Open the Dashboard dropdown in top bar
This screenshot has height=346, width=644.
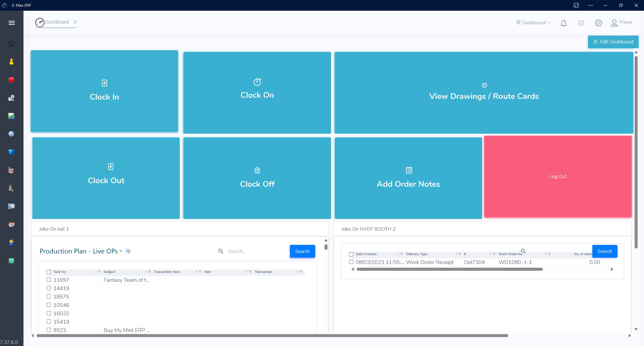pos(533,23)
